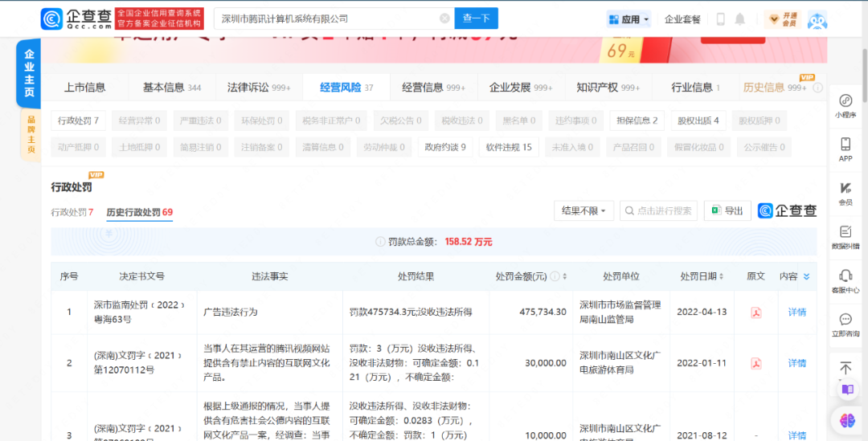Screen dimensions: 868x441
Task: Open 详情 for 广告违法行为 row
Action: coord(796,312)
